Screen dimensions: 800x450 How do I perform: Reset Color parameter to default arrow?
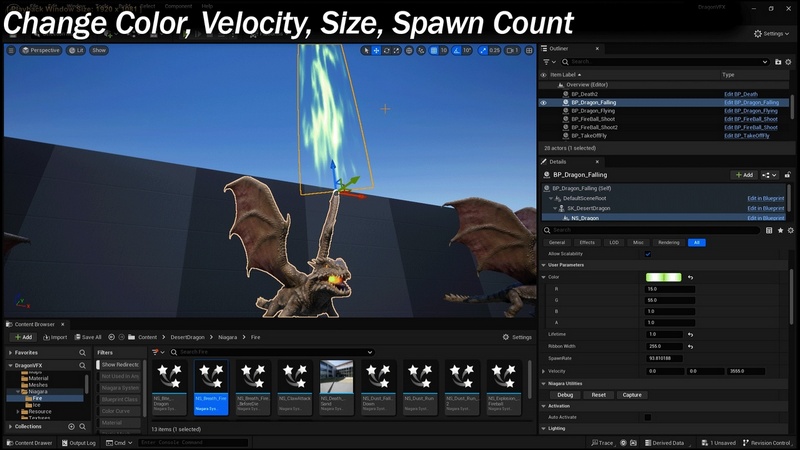tap(690, 277)
